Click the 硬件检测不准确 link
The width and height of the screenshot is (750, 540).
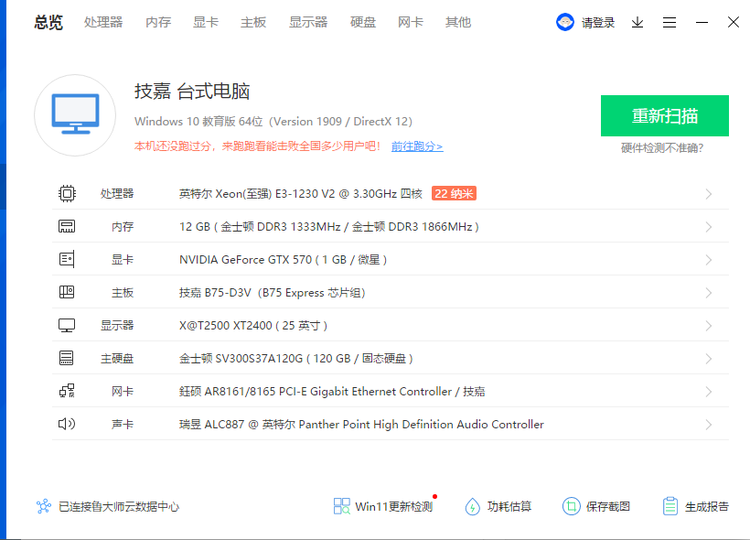coord(662,148)
